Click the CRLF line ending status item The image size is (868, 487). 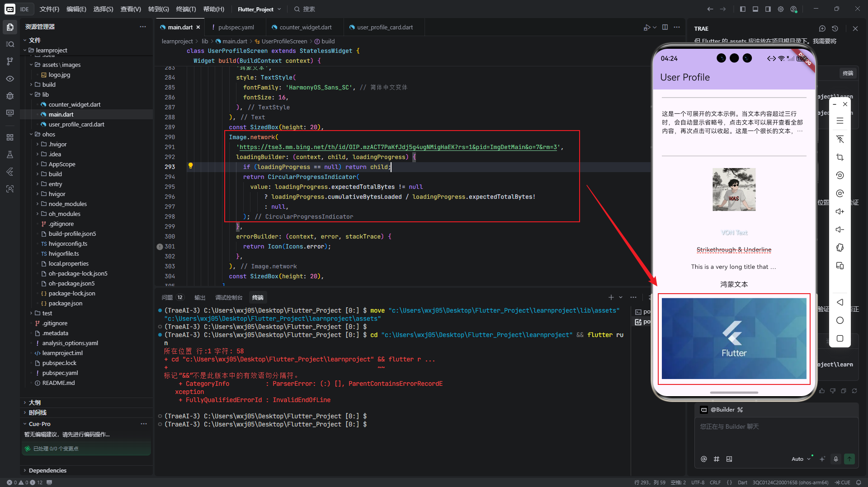pos(715,482)
